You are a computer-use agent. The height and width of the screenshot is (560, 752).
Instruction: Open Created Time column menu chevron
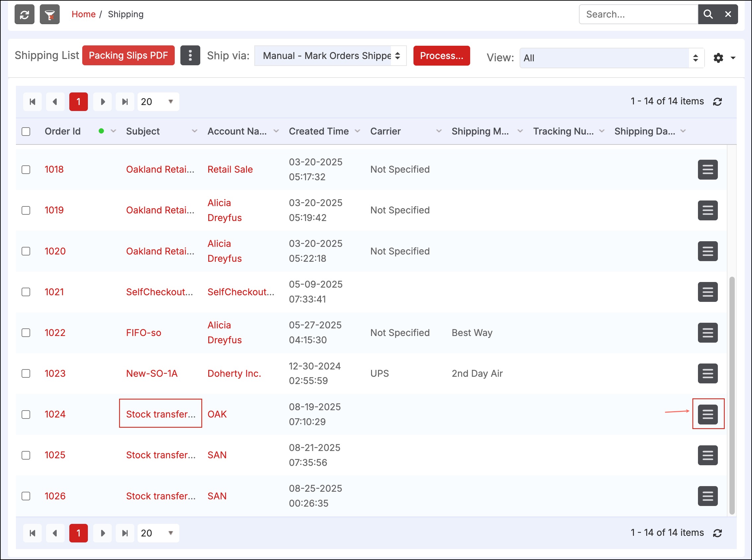pyautogui.click(x=357, y=131)
